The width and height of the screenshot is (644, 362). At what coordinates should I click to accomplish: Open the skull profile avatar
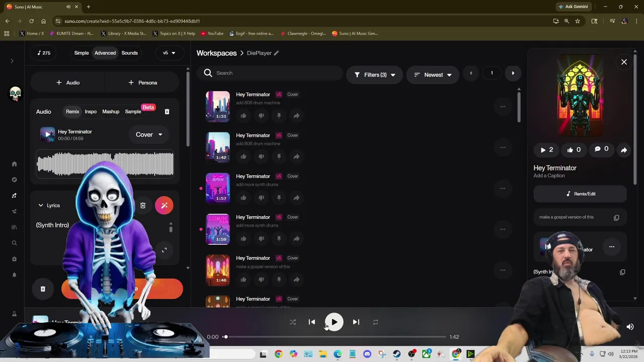point(15,94)
